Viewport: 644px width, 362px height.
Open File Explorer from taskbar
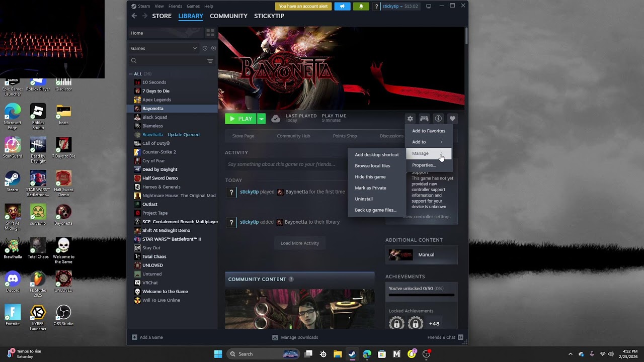(338, 354)
